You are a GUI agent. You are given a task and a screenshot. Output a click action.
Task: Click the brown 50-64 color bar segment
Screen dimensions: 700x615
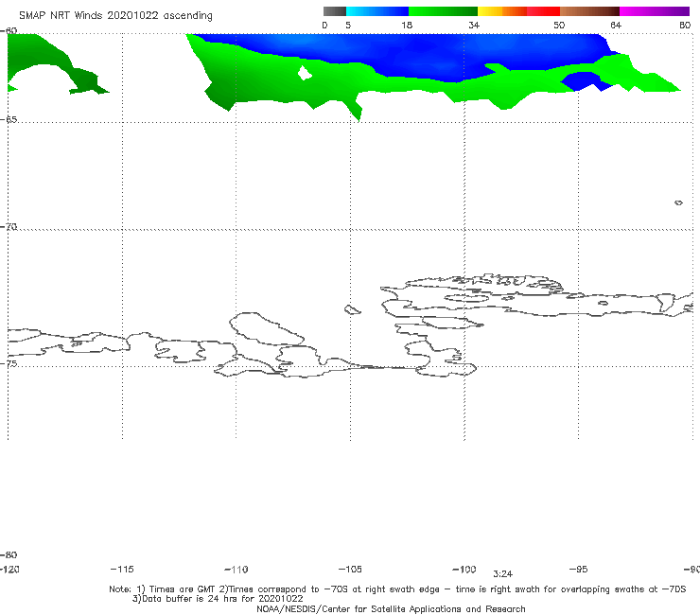(x=589, y=11)
